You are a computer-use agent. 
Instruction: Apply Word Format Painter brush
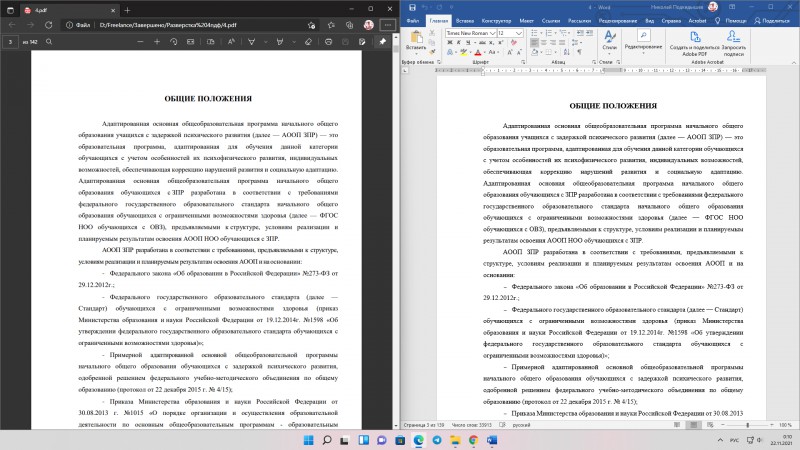click(x=432, y=52)
